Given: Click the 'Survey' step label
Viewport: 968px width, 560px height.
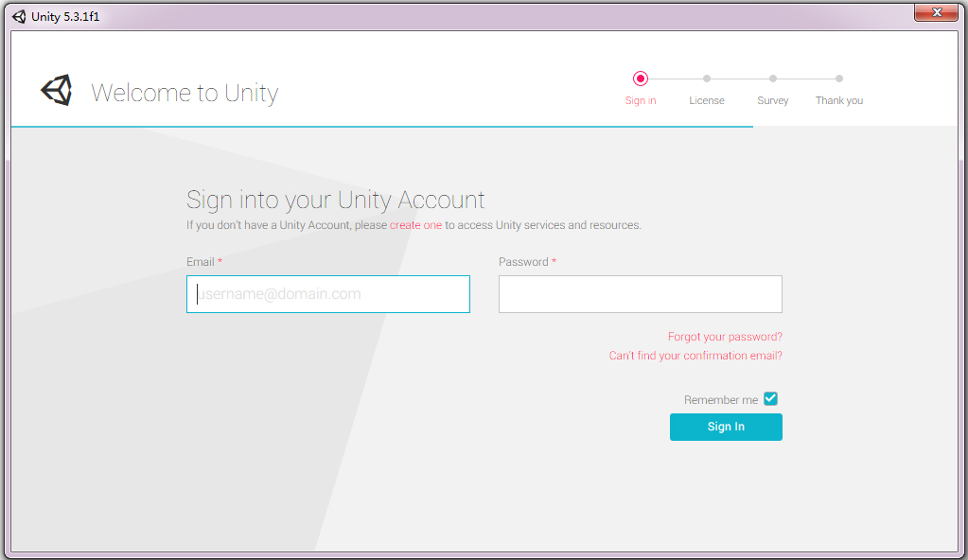Looking at the screenshot, I should [773, 100].
